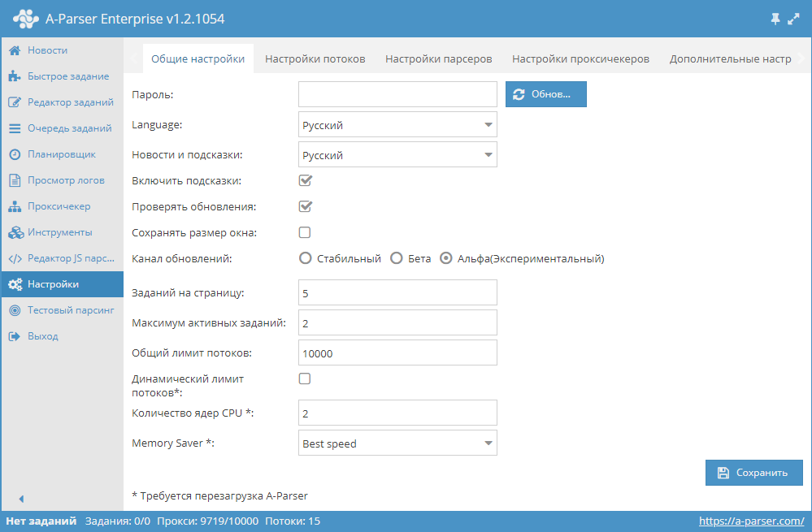Click Выход to log out
This screenshot has height=532, width=812.
(62, 336)
